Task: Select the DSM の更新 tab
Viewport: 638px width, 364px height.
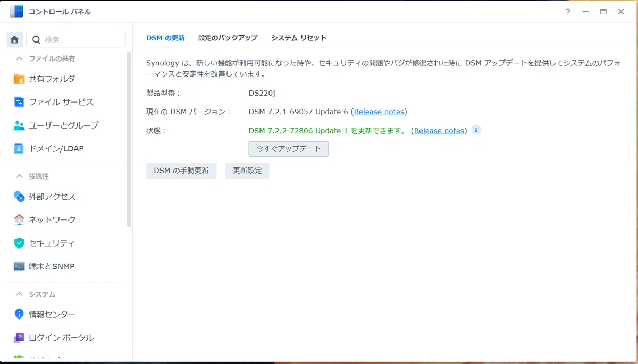Action: (165, 38)
